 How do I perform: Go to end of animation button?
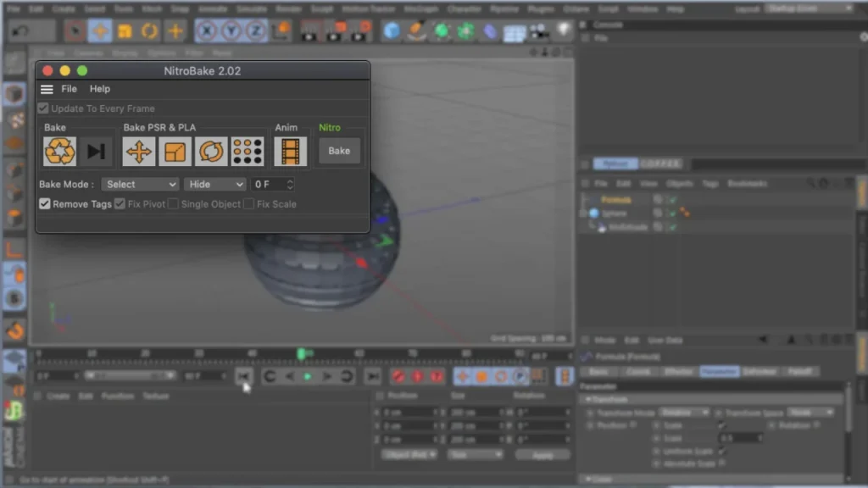click(x=373, y=377)
